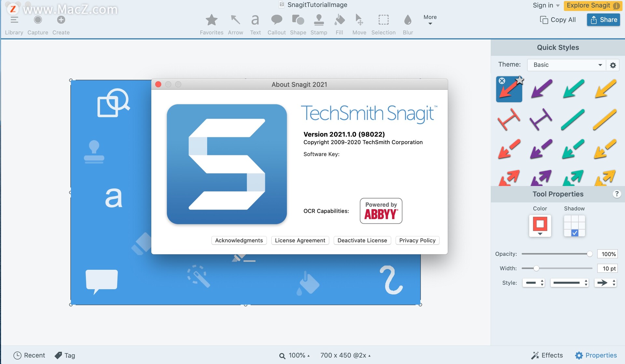Screen dimensions: 625x364
Task: Open the Theme Basic dropdown
Action: 566,65
